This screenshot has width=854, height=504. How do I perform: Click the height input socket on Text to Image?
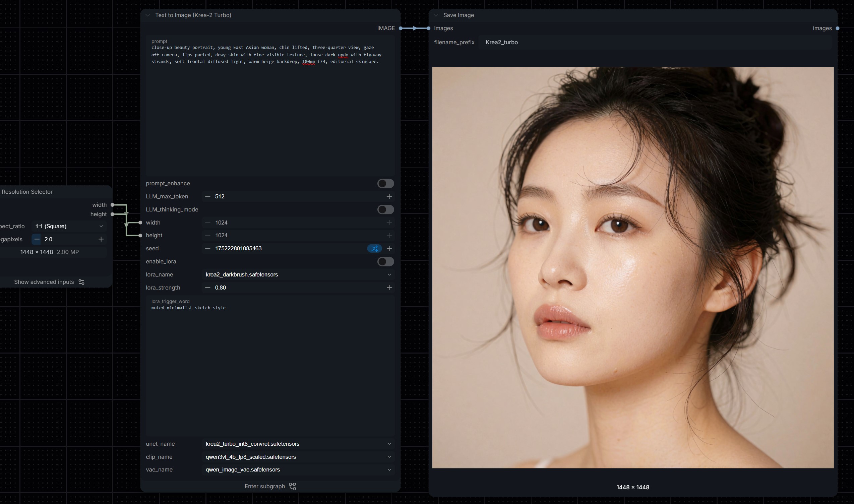[x=140, y=235]
